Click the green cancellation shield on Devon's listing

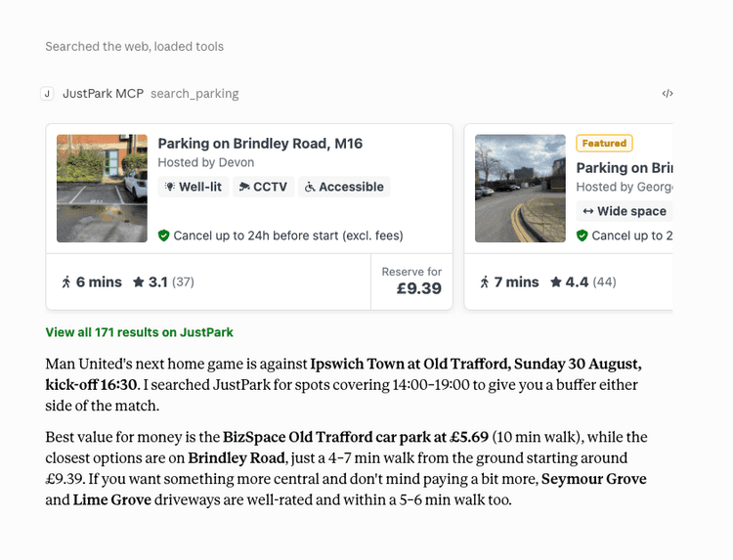163,236
